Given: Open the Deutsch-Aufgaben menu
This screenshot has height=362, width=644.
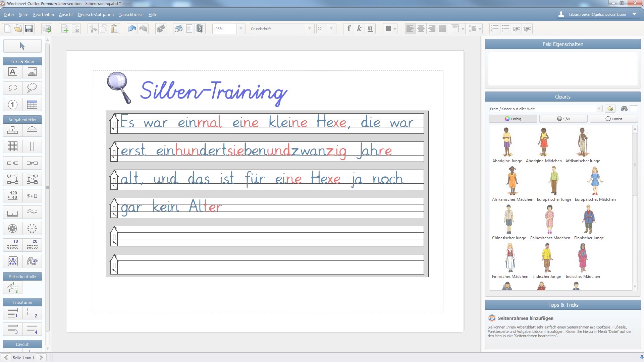Looking at the screenshot, I should pyautogui.click(x=96, y=14).
